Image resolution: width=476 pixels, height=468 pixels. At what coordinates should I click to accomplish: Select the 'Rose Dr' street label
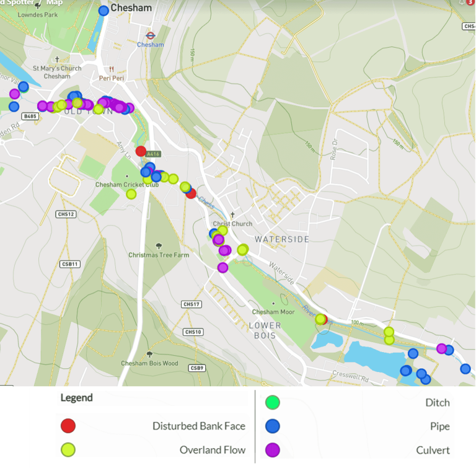[x=334, y=149]
